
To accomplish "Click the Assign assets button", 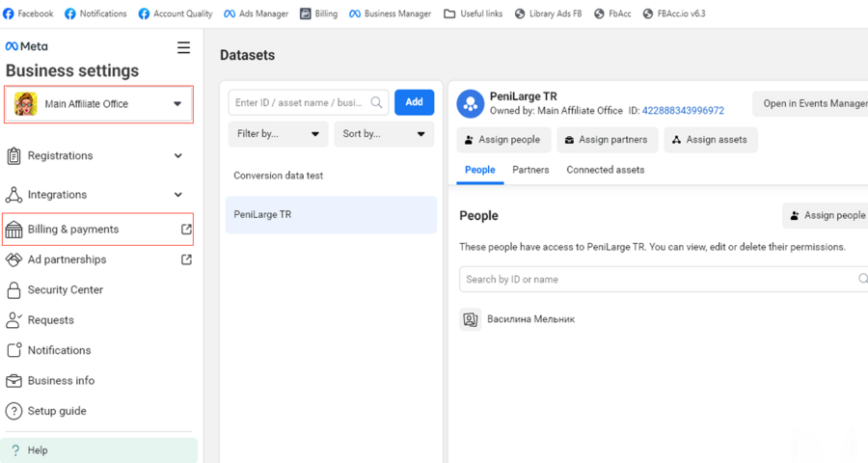I will tap(711, 140).
